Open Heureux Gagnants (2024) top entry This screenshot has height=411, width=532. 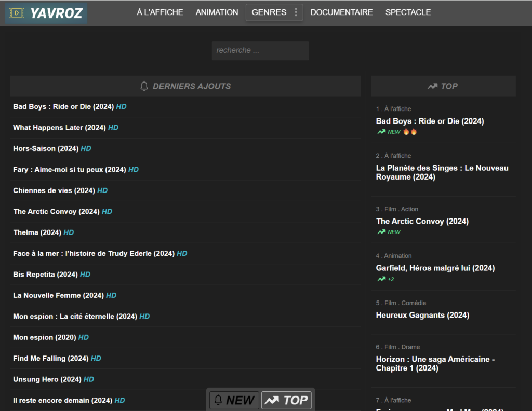point(422,315)
